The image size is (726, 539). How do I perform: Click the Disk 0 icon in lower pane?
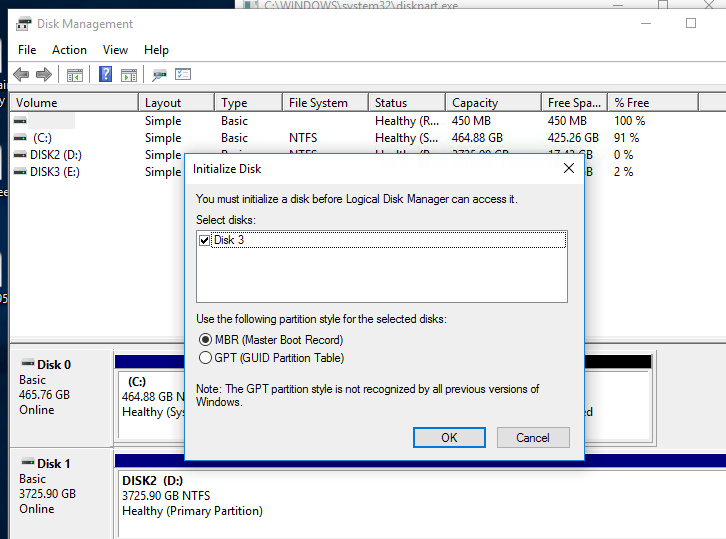pyautogui.click(x=28, y=363)
